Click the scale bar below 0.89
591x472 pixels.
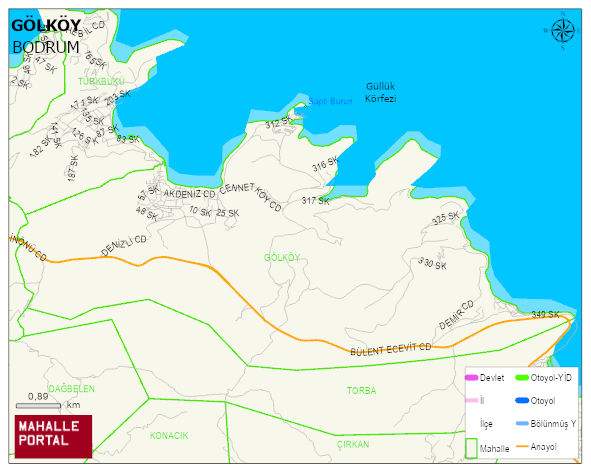38,406
